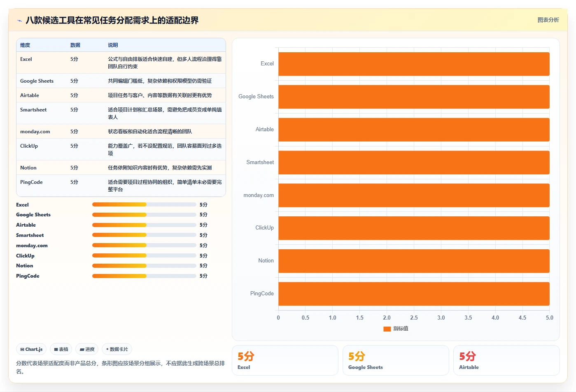Click the orange Google Sheets chart bar
The height and width of the screenshot is (392, 576).
414,97
